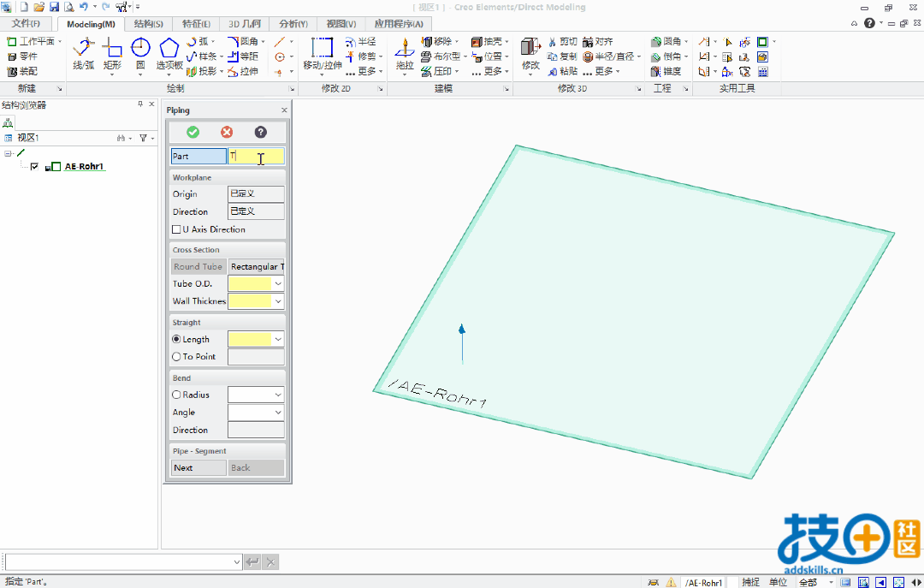Open the Straight Length value dropdown

coord(278,339)
